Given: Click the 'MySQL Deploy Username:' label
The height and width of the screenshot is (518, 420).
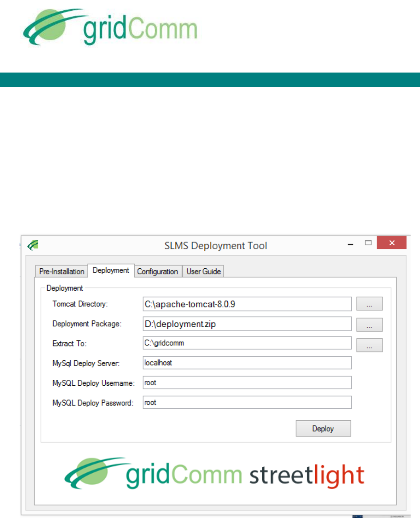Looking at the screenshot, I should [x=93, y=383].
